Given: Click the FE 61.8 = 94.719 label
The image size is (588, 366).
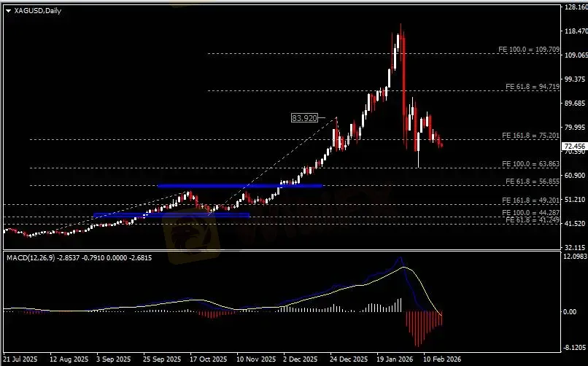Looking at the screenshot, I should 533,87.
